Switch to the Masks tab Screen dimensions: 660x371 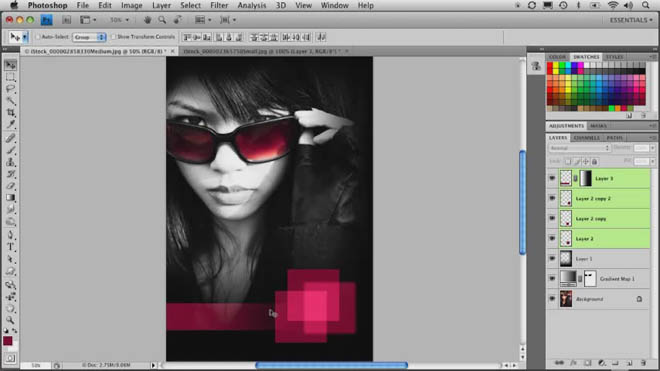pyautogui.click(x=598, y=126)
